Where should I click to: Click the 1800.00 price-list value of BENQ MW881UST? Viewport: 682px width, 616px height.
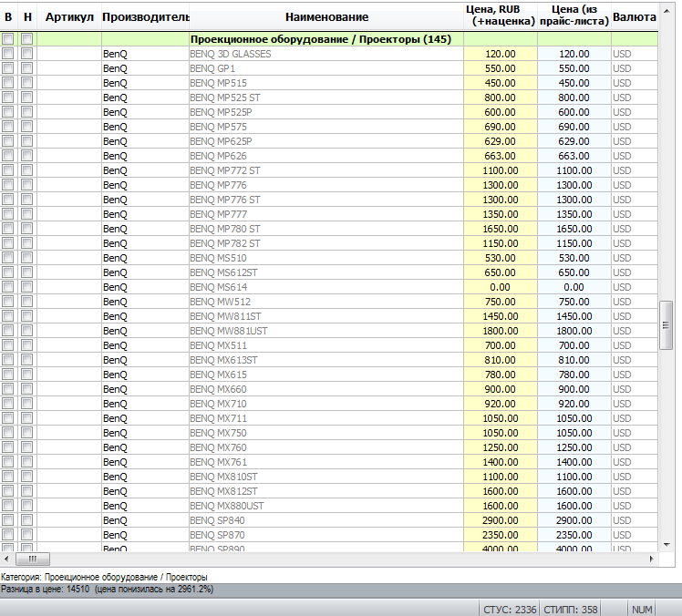point(574,331)
